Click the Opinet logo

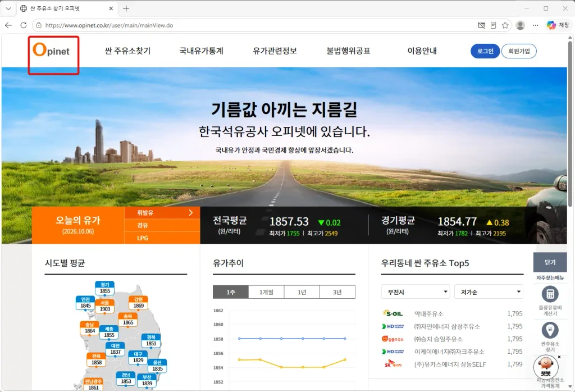tap(51, 50)
